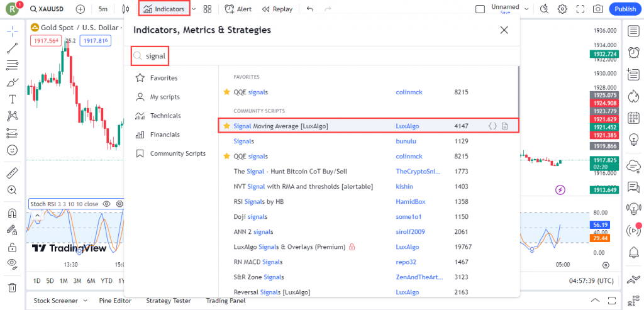Switch to the Pine Editor tab
Screen dimensions: 644x310
[116, 301]
